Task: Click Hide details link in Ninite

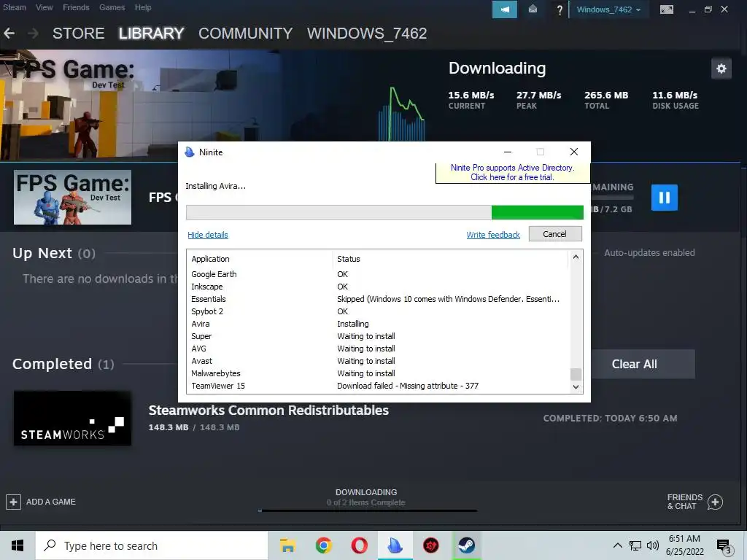Action: click(x=208, y=235)
